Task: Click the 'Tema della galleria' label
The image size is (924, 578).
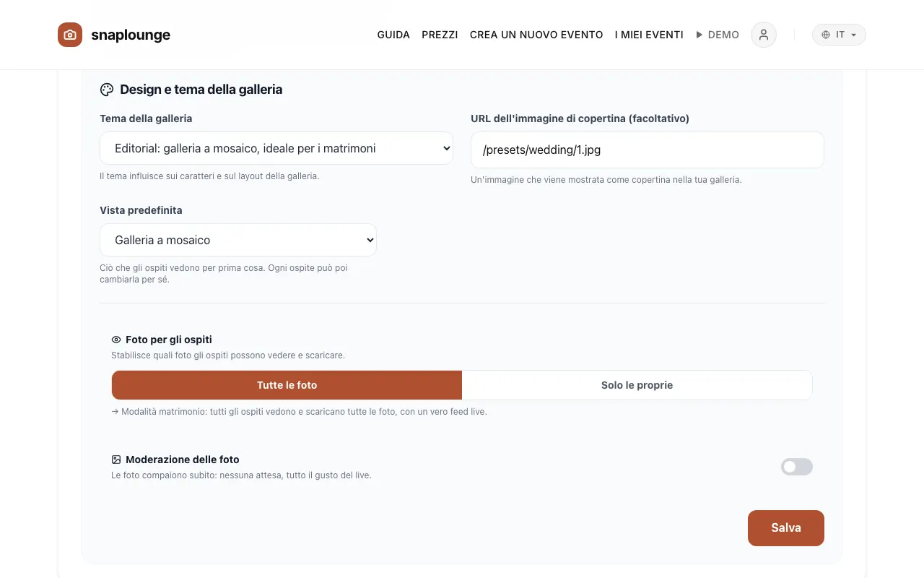Action: pos(146,118)
